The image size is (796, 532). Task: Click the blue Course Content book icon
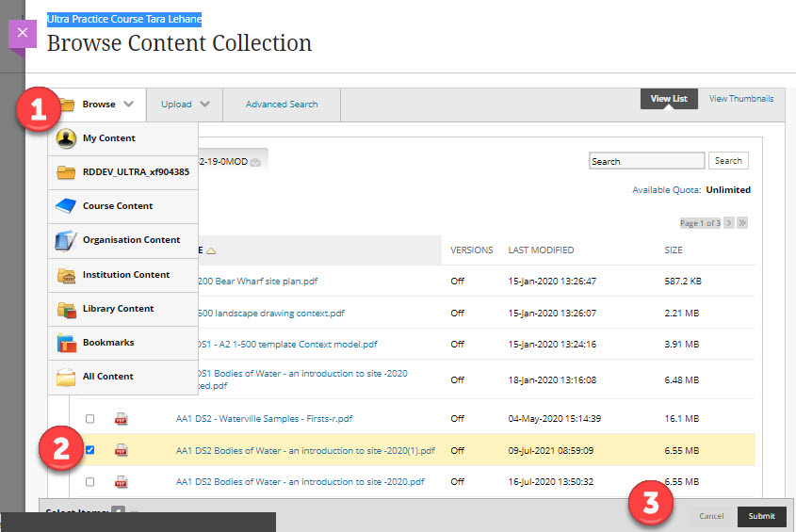(66, 206)
